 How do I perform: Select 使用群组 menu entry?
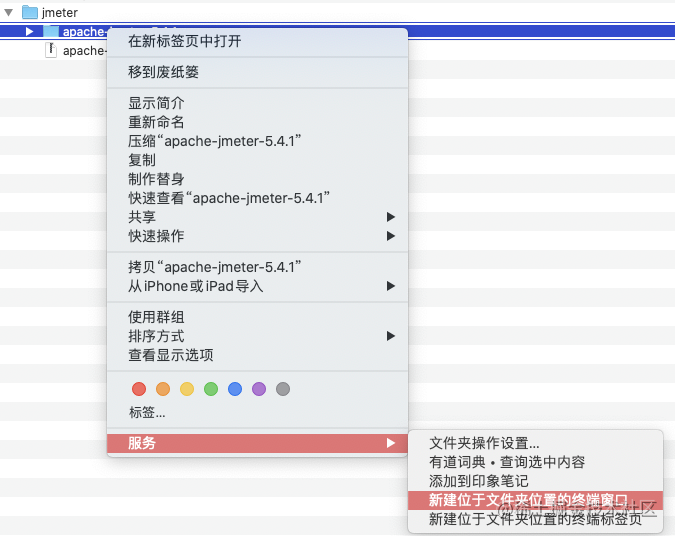pyautogui.click(x=257, y=317)
